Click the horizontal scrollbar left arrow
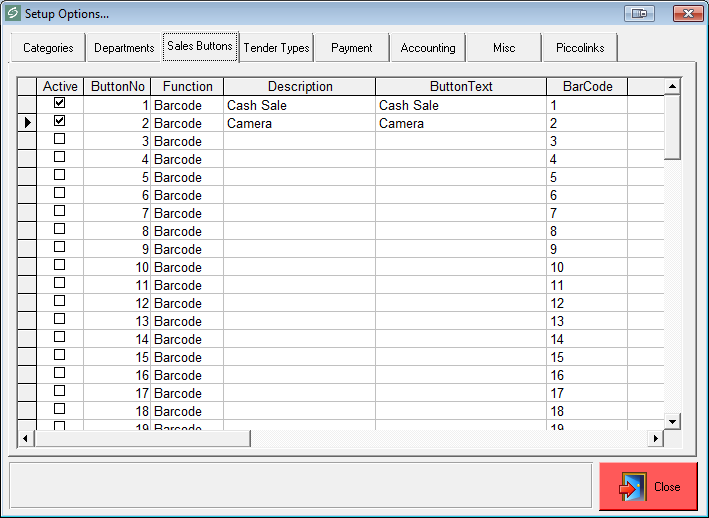The width and height of the screenshot is (709, 518). (x=27, y=439)
